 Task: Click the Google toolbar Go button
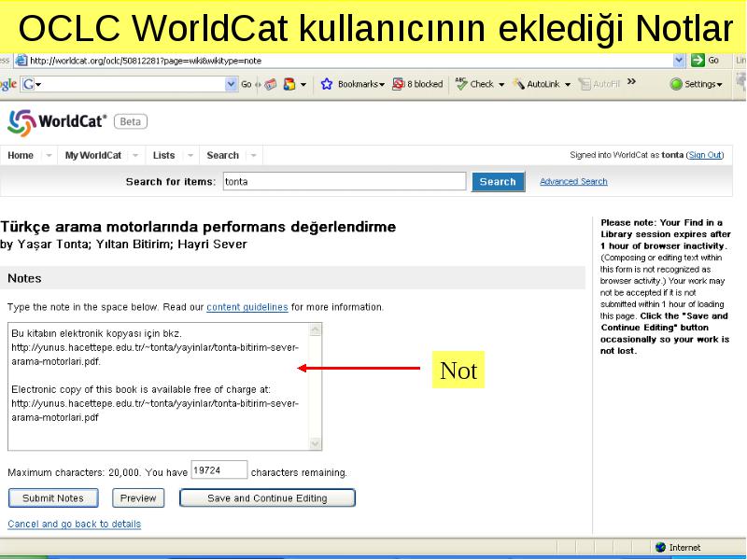pyautogui.click(x=247, y=84)
